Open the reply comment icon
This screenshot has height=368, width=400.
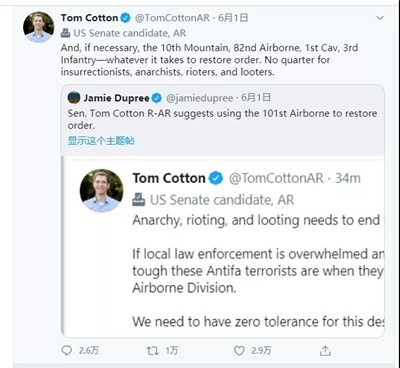pyautogui.click(x=67, y=350)
